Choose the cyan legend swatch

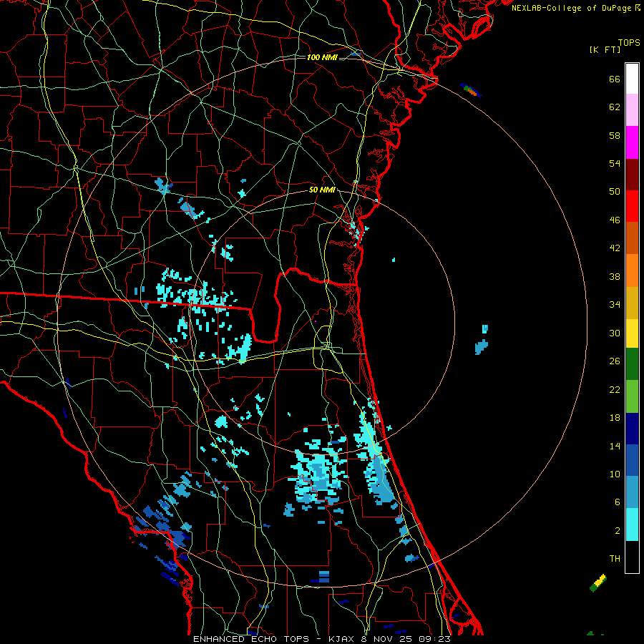[632, 525]
